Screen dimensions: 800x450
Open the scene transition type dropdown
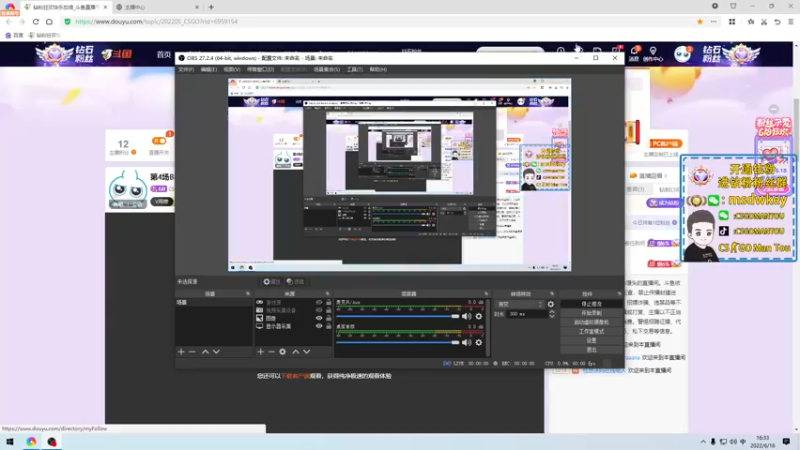[x=519, y=304]
